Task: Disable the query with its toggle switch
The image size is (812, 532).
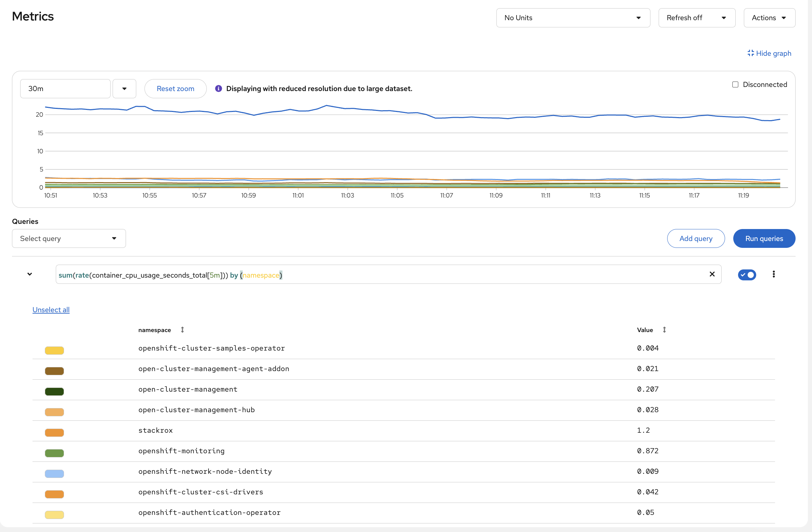Action: click(x=747, y=275)
